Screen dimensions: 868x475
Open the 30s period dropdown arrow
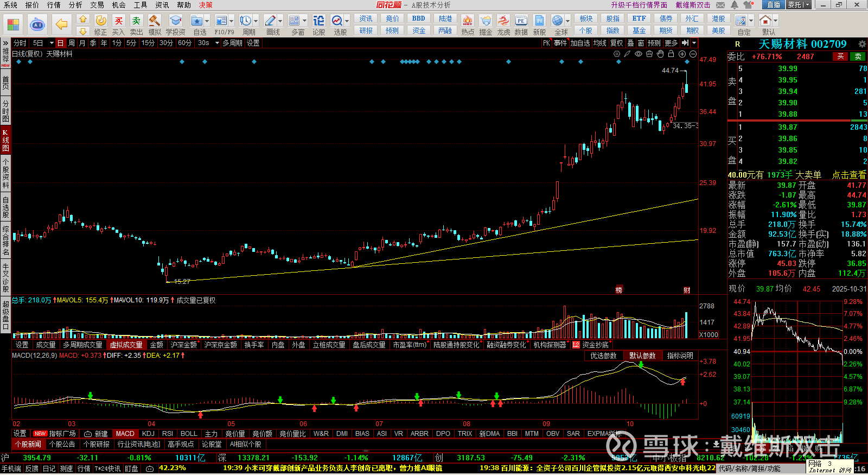(217, 43)
